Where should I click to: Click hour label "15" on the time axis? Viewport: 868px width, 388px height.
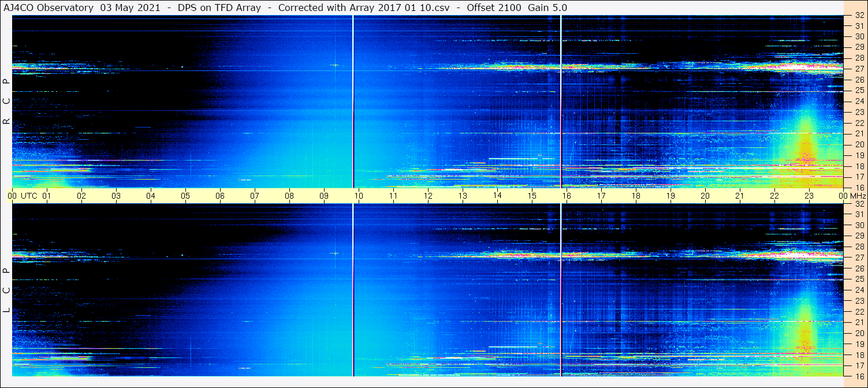point(532,196)
